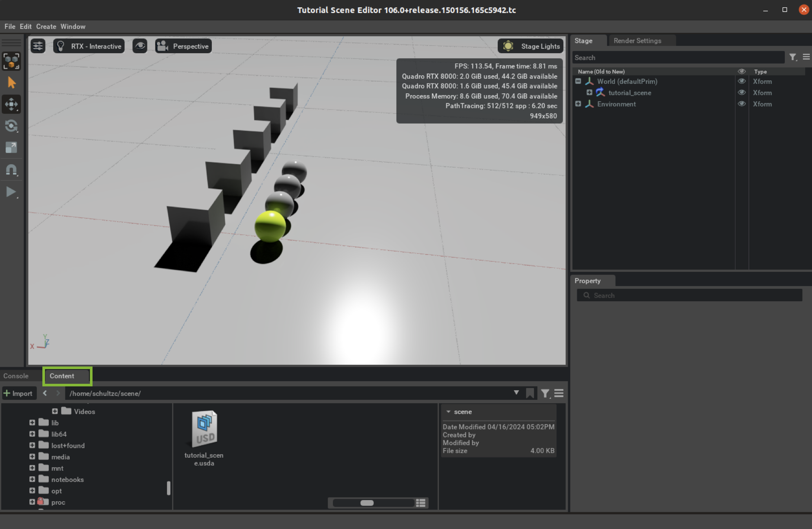Toggle visibility of World prim
The height and width of the screenshot is (529, 812).
tap(742, 81)
